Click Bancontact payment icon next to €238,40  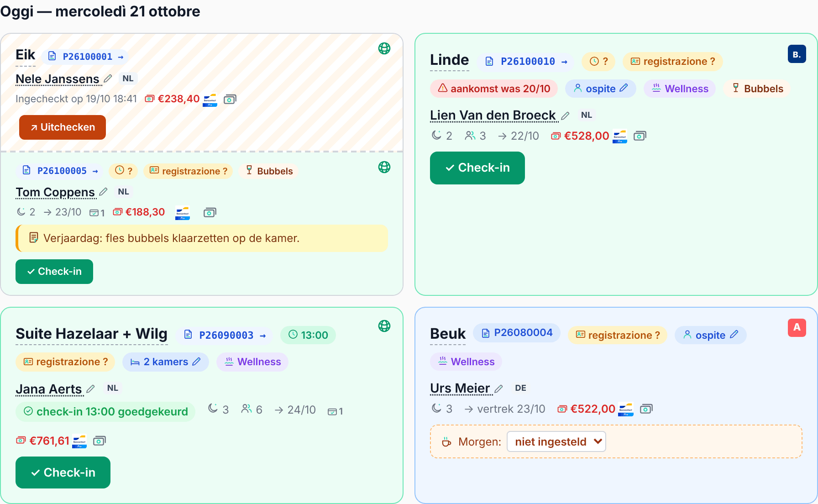pyautogui.click(x=210, y=100)
